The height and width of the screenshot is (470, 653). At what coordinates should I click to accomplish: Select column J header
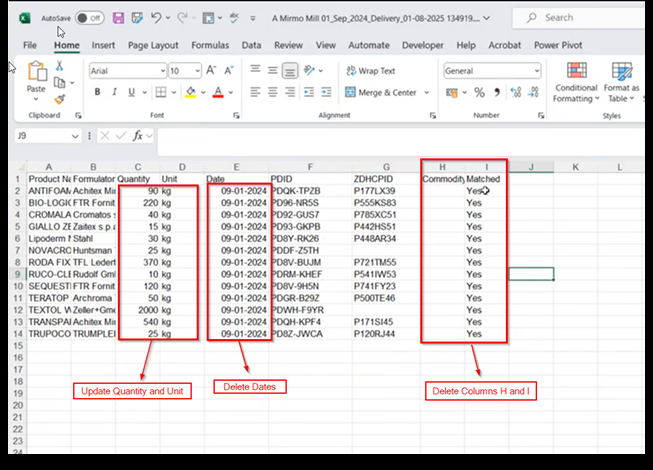pyautogui.click(x=531, y=167)
